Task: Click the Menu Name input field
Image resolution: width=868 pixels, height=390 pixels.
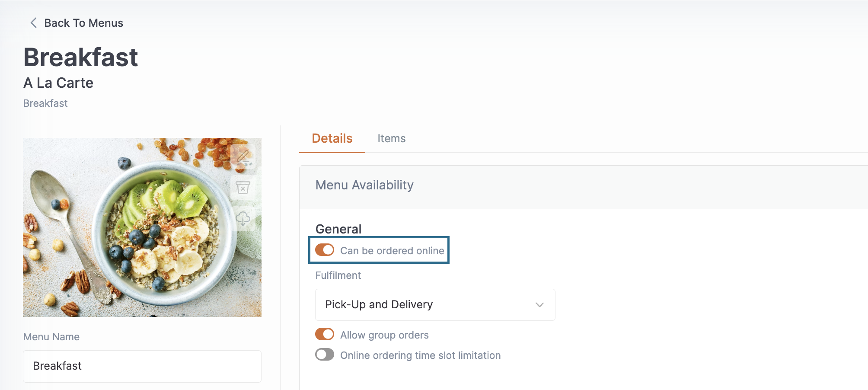Action: [x=142, y=366]
